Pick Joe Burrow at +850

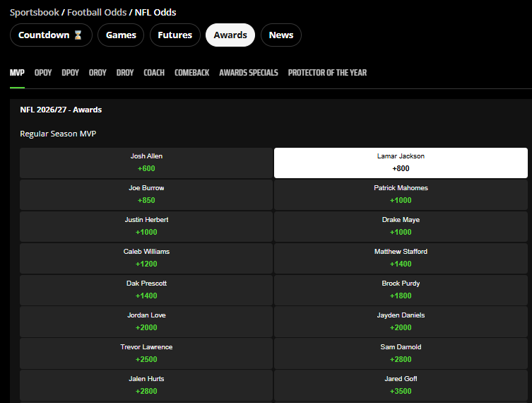[146, 194]
